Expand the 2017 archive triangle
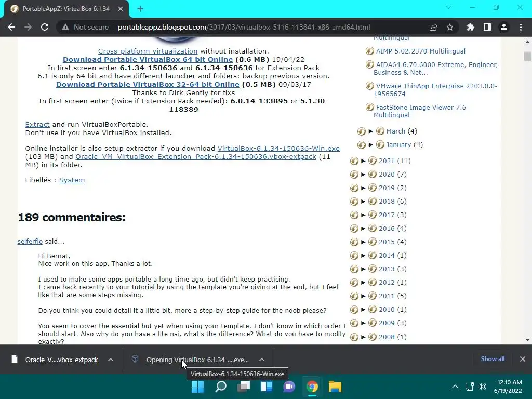 (x=363, y=215)
